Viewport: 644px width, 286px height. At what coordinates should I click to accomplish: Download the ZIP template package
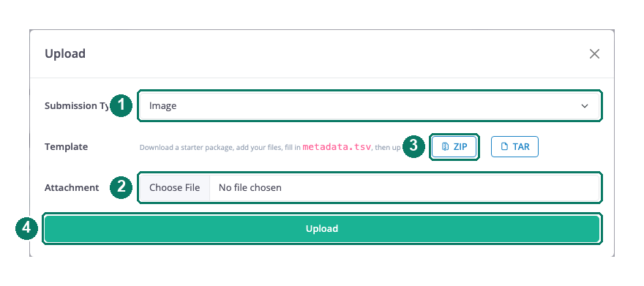coord(454,146)
